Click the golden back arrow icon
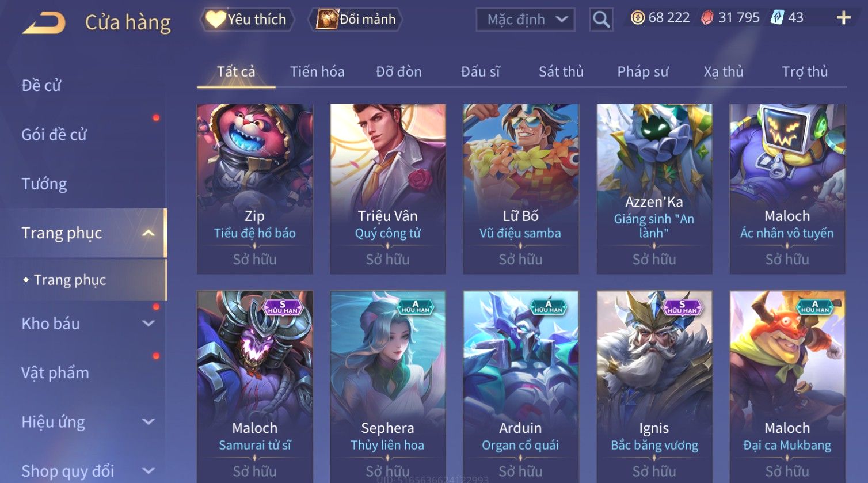 44,22
